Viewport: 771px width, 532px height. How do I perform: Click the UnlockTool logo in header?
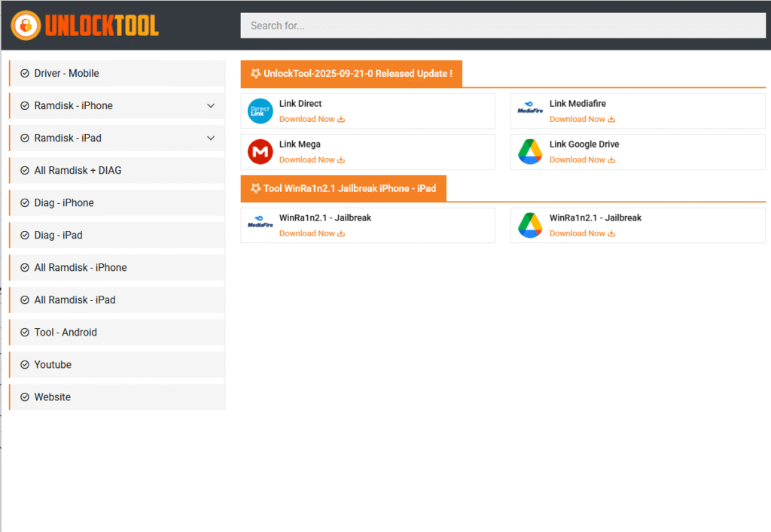point(85,25)
